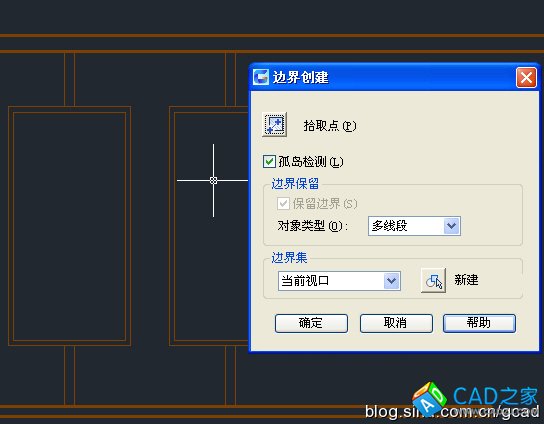The image size is (544, 424).
Task: Click the 边界创建 dialog title icon
Action: point(261,77)
